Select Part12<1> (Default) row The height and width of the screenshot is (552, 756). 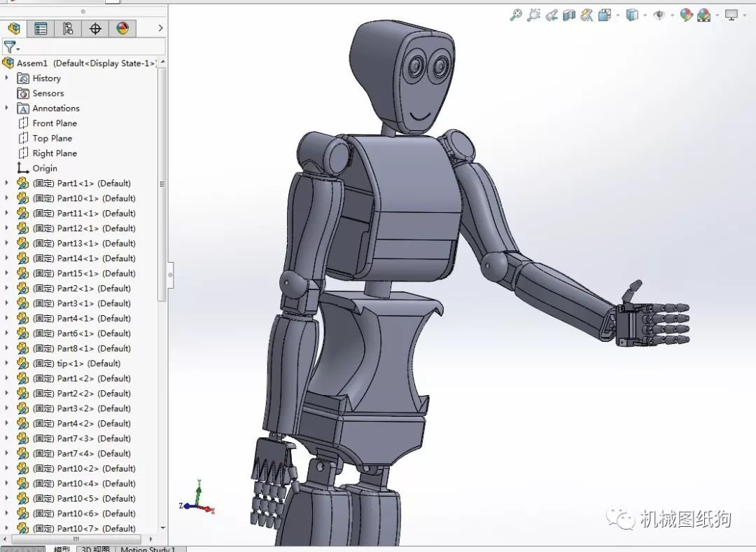click(x=76, y=228)
